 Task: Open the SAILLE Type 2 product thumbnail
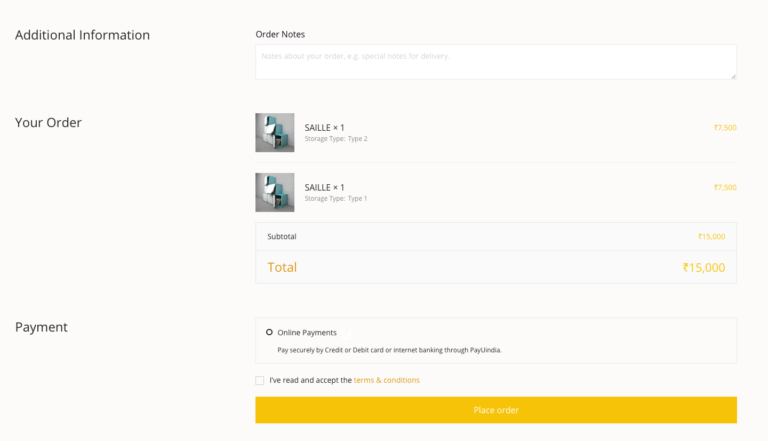275,133
